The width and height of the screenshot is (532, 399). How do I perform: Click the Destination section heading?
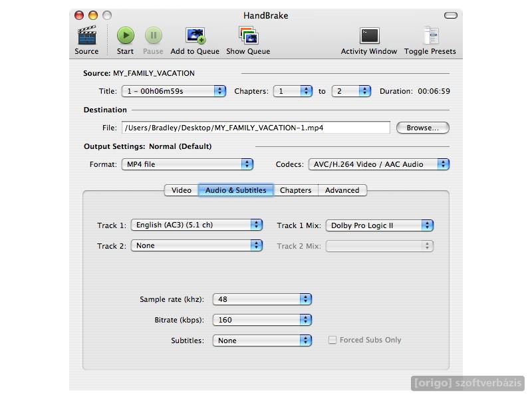[x=105, y=110]
